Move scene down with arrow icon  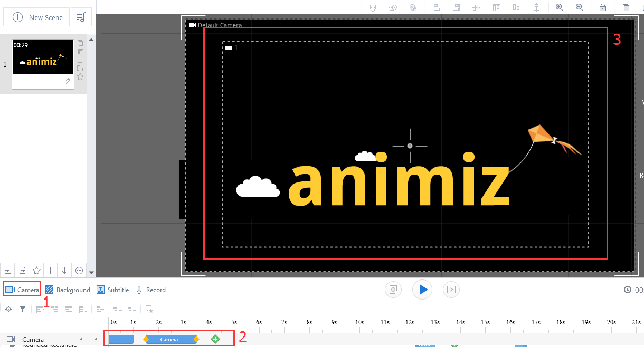(65, 271)
